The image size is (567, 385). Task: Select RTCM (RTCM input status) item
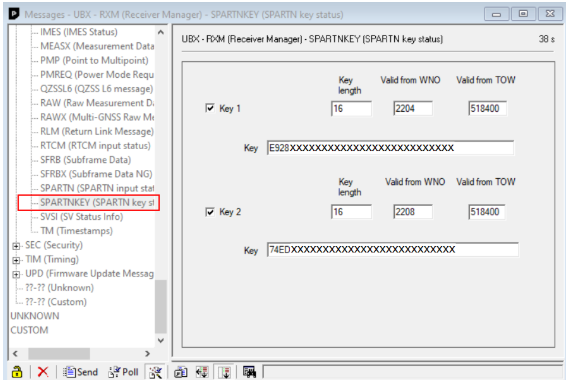[95, 145]
